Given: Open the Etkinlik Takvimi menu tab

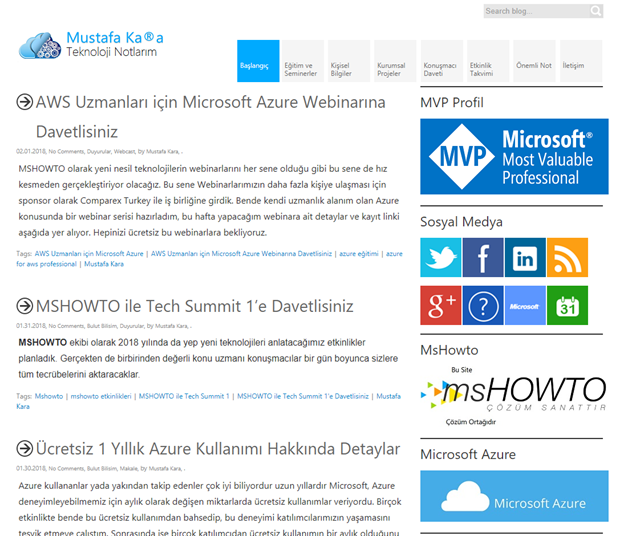Looking at the screenshot, I should pos(488,61).
